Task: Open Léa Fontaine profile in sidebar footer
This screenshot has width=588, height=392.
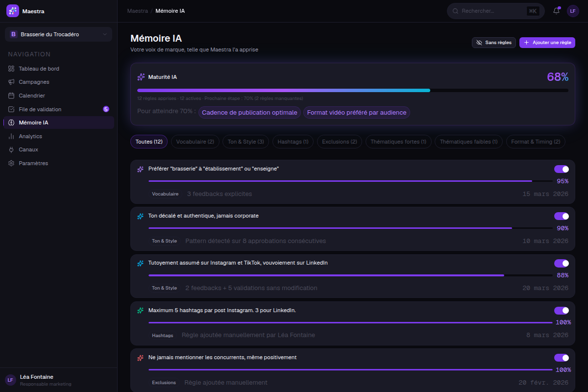Action: coord(58,380)
